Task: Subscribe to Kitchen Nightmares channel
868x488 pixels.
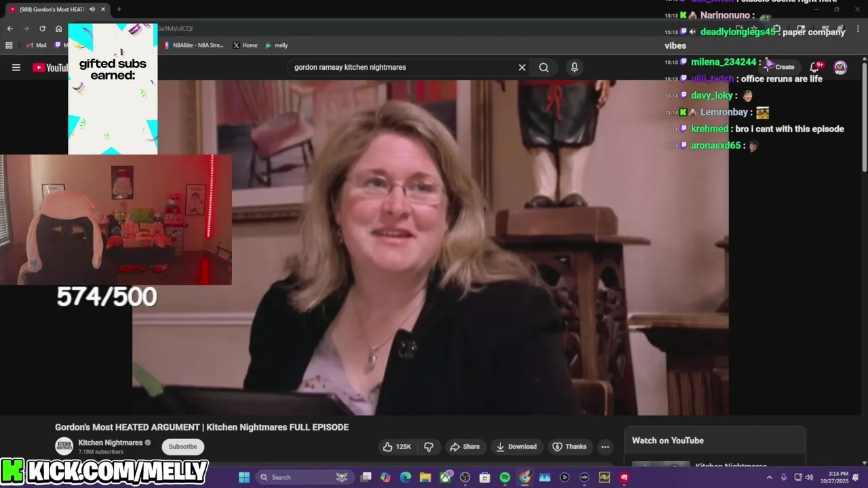Action: 183,447
